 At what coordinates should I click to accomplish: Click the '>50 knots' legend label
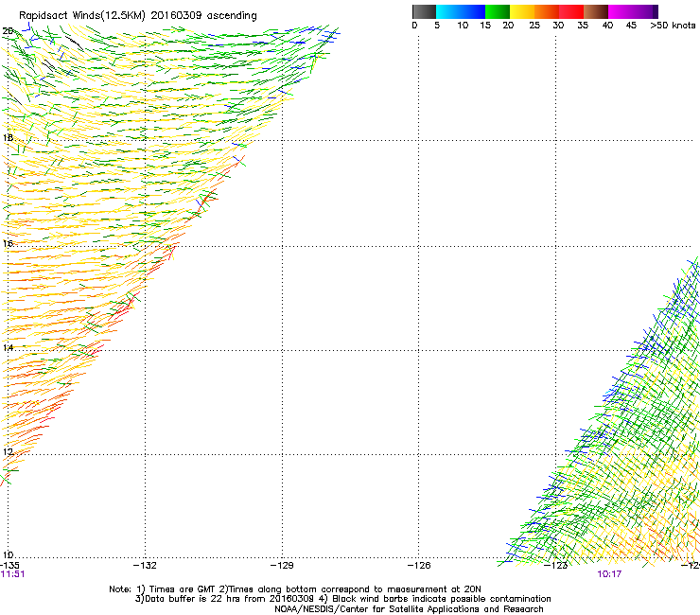(x=673, y=26)
